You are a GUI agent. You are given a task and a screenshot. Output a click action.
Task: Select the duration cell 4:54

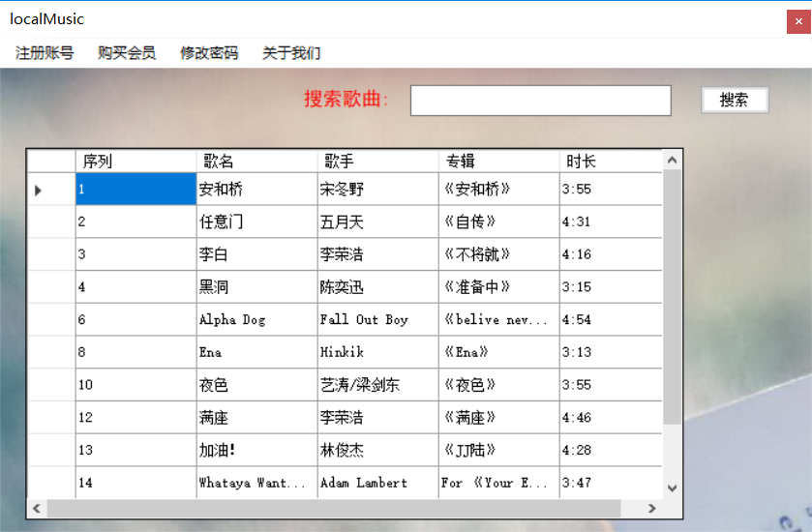tap(611, 320)
